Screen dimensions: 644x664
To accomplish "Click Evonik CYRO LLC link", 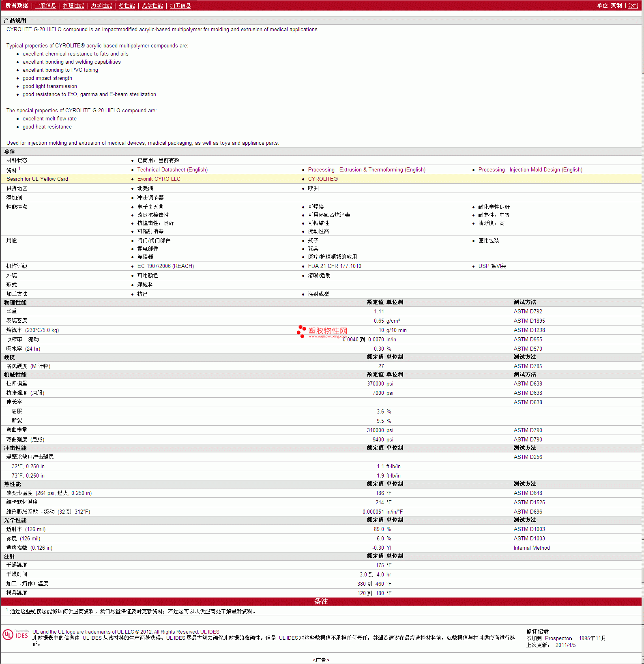I will click(x=159, y=179).
